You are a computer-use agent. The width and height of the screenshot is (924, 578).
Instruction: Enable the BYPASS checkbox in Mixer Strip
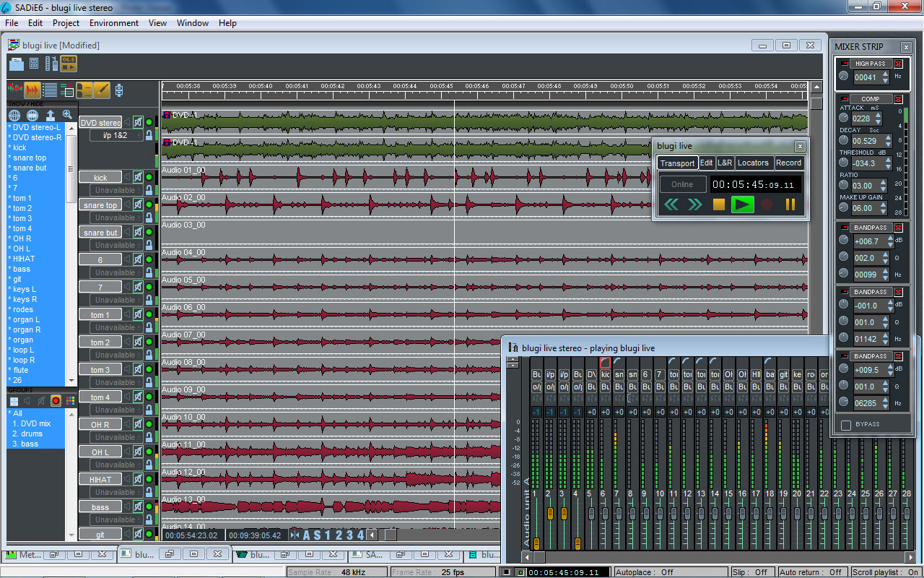click(x=846, y=425)
